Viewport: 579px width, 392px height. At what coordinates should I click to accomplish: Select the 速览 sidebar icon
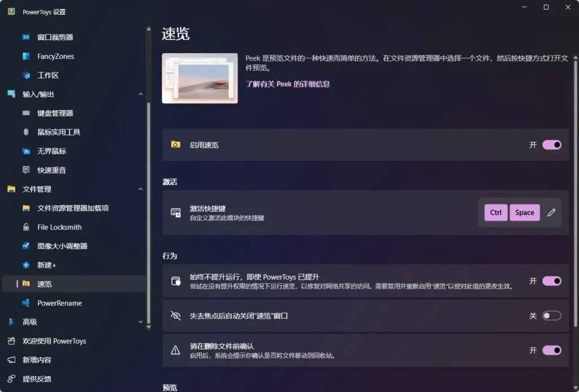coord(26,284)
